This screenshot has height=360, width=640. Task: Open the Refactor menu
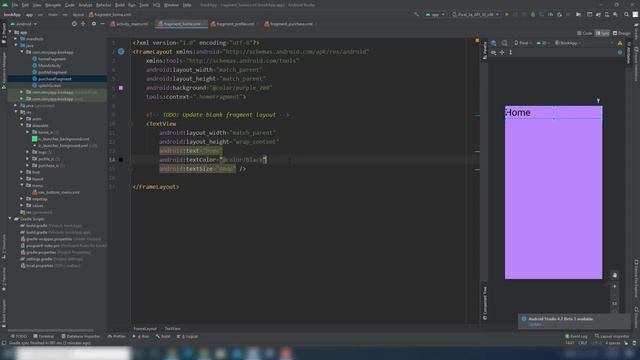click(103, 5)
